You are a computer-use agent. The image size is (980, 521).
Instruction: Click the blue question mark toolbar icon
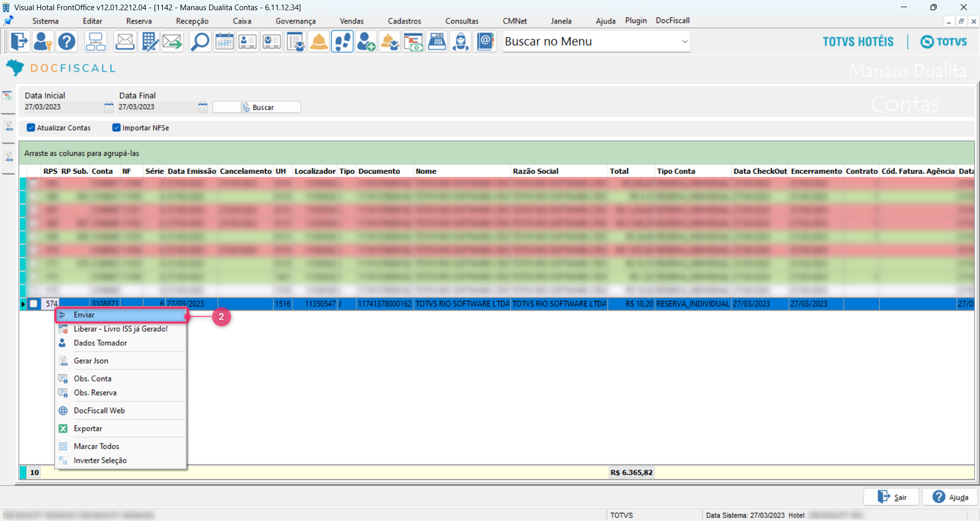tap(67, 41)
